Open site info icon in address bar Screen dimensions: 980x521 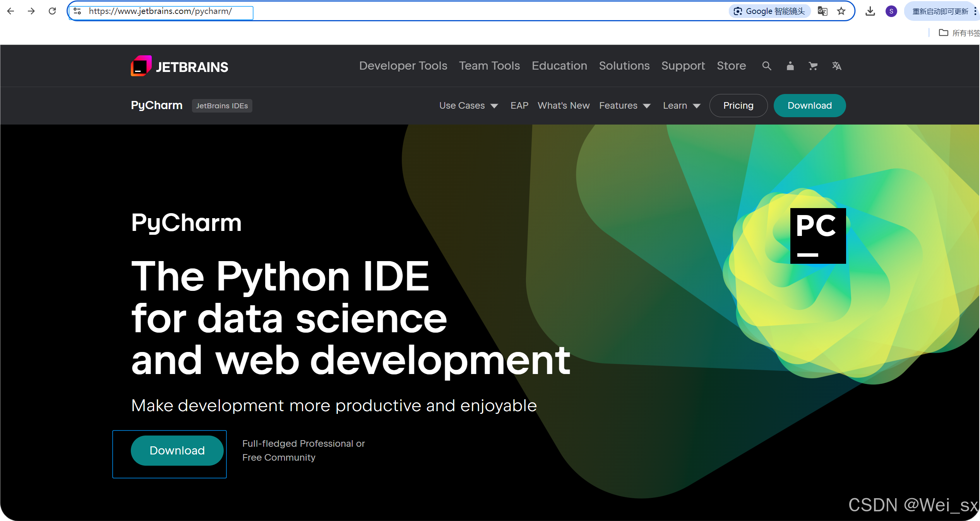tap(77, 11)
